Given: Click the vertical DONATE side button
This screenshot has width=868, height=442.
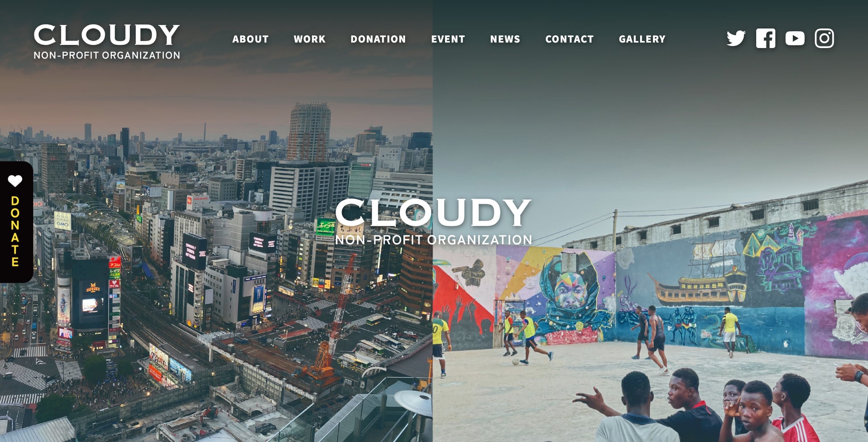Looking at the screenshot, I should coord(16,222).
